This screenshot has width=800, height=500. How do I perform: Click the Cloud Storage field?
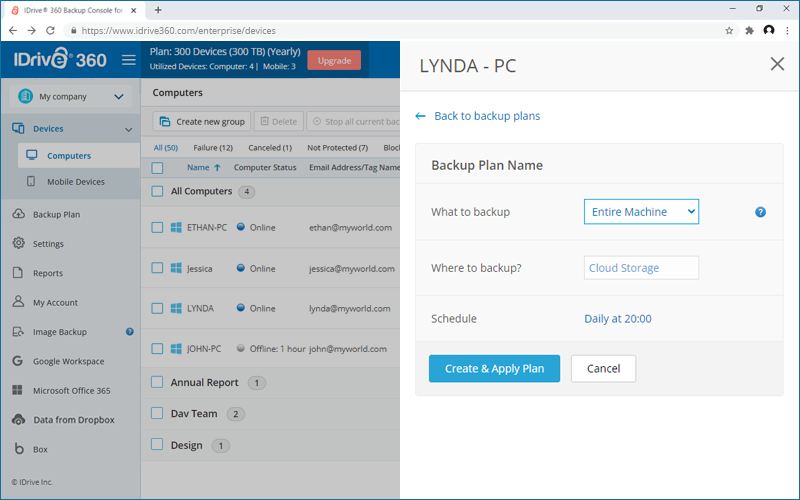[x=641, y=268]
